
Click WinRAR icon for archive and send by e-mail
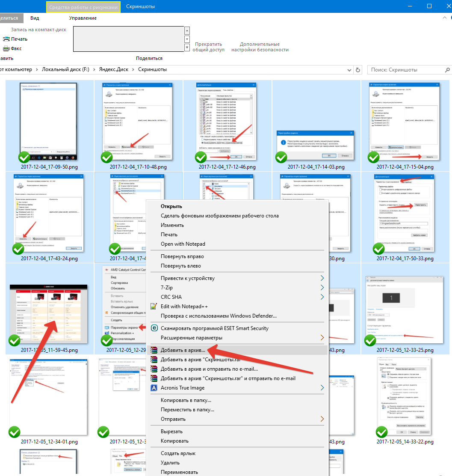(154, 369)
